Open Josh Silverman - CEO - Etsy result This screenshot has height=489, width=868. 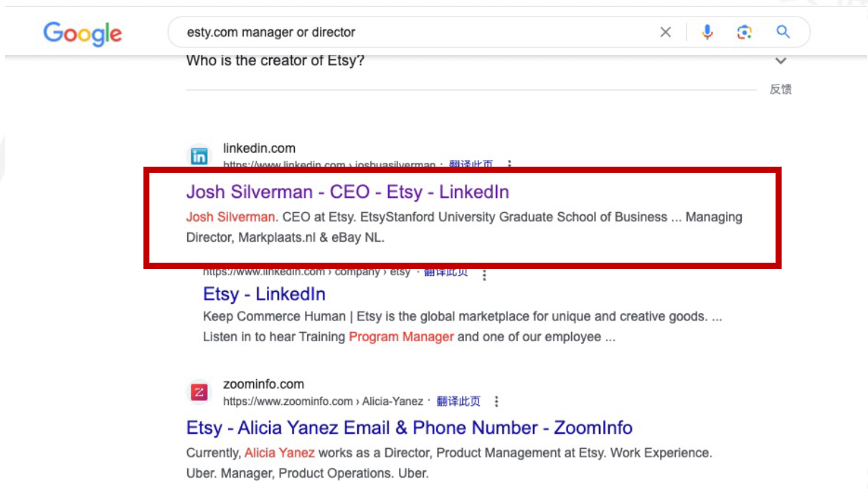[x=347, y=192]
